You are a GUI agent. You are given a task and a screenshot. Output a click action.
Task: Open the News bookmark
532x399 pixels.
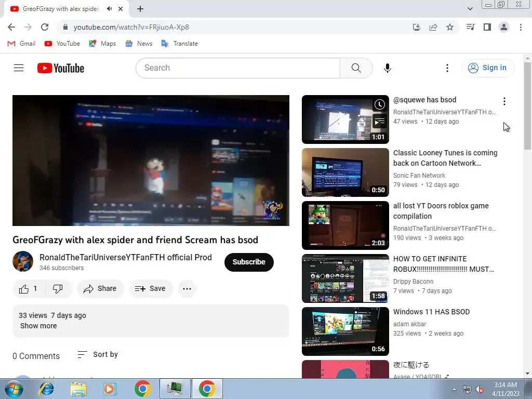click(x=138, y=44)
